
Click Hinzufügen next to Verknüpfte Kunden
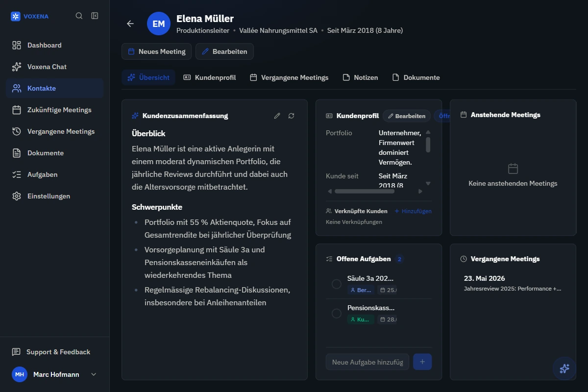click(x=413, y=211)
